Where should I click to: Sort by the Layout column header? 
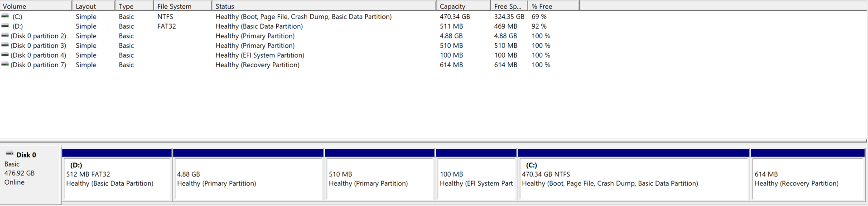click(x=93, y=6)
